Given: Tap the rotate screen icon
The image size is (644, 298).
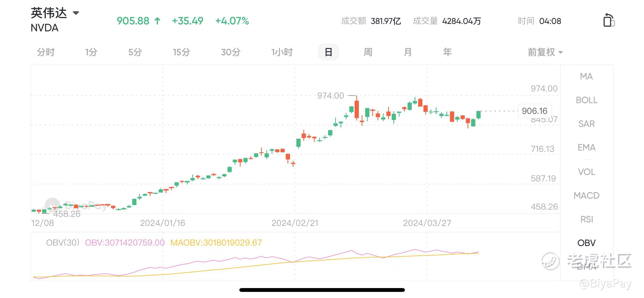Looking at the screenshot, I should (609, 20).
